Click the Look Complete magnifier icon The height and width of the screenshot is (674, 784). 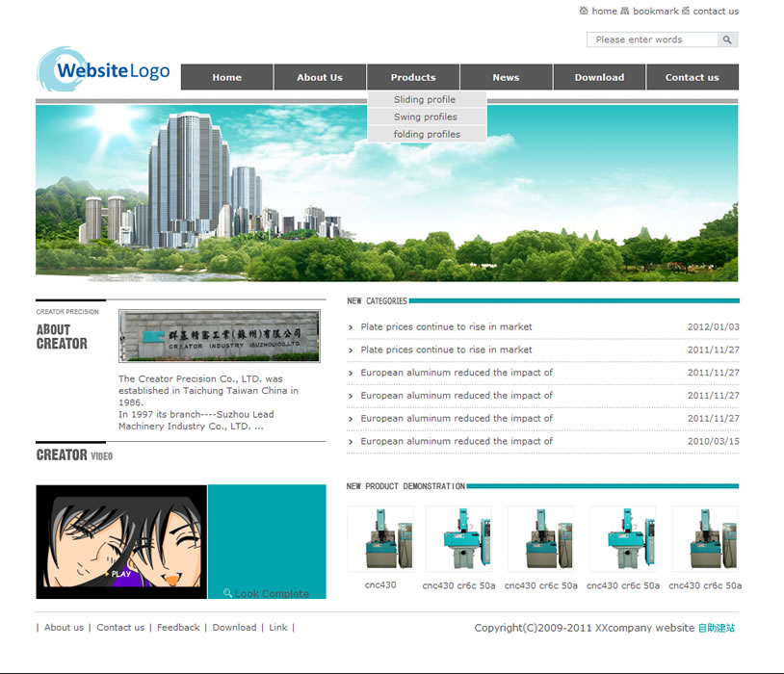coord(227,593)
